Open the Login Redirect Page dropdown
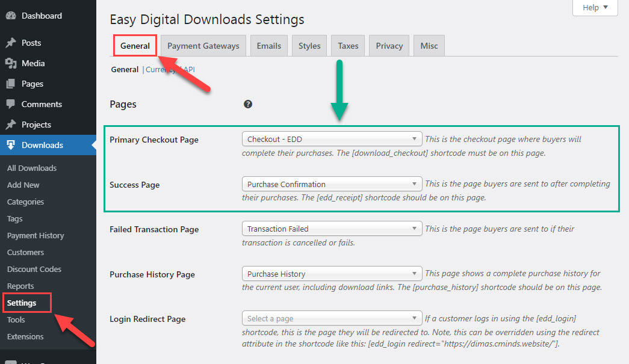This screenshot has width=629, height=364. click(332, 318)
